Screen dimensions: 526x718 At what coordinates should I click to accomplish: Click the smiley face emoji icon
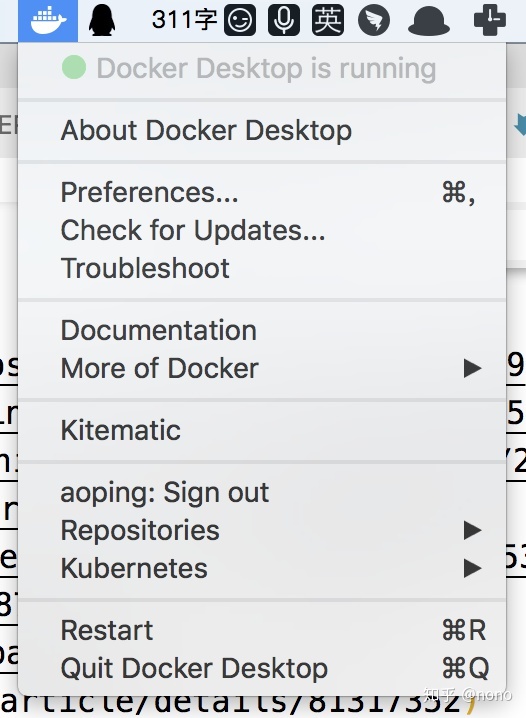click(x=240, y=21)
